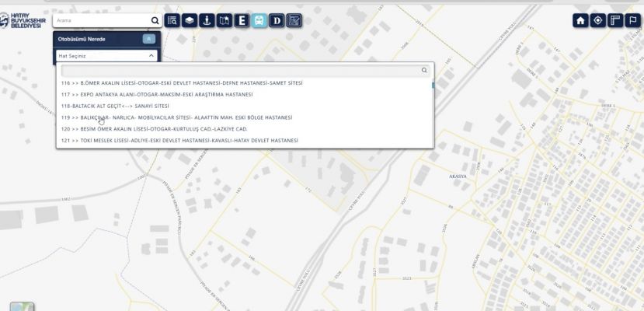This screenshot has width=644, height=311.
Task: Click the route filter search field
Action: coord(239,70)
